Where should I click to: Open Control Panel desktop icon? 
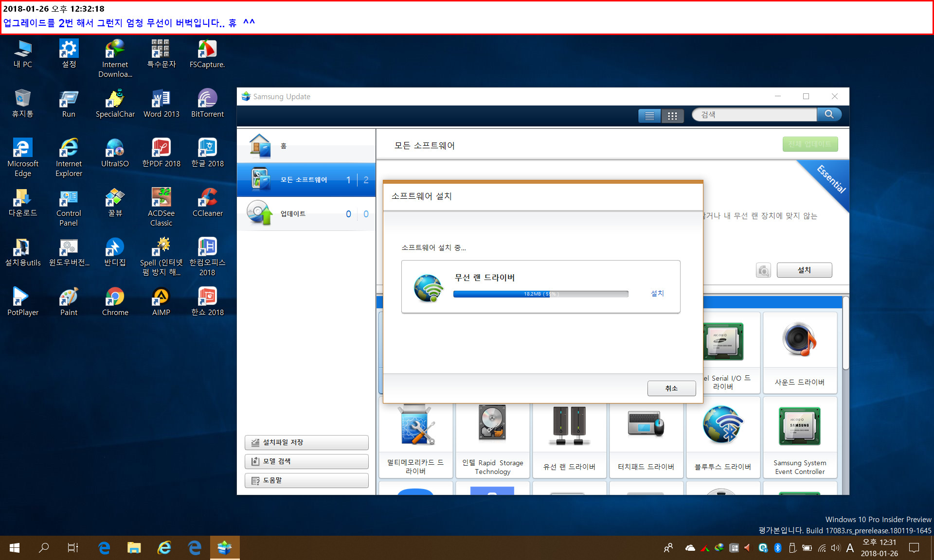[69, 207]
